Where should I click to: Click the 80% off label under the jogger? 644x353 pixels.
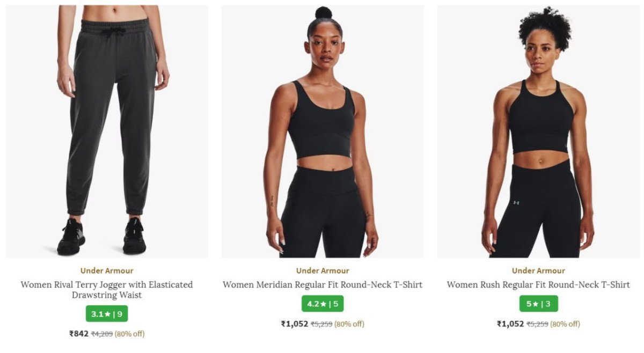coord(130,334)
